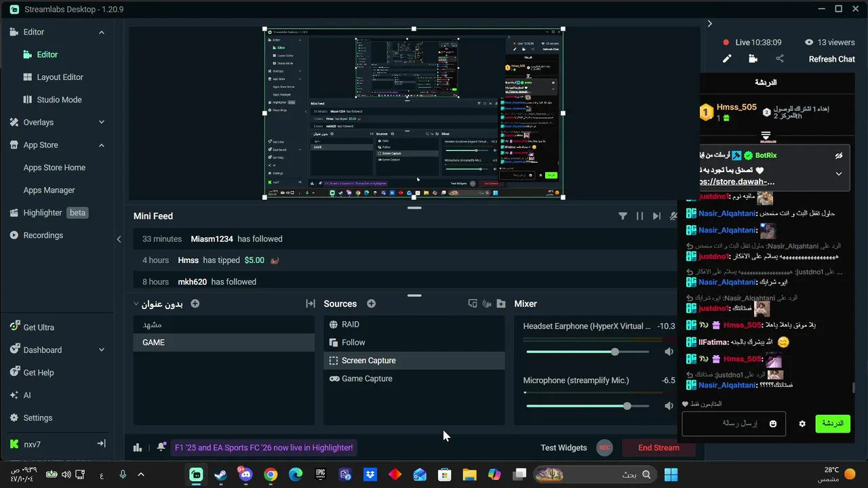The width and height of the screenshot is (868, 488).
Task: Click Refresh Chat
Action: (x=831, y=59)
